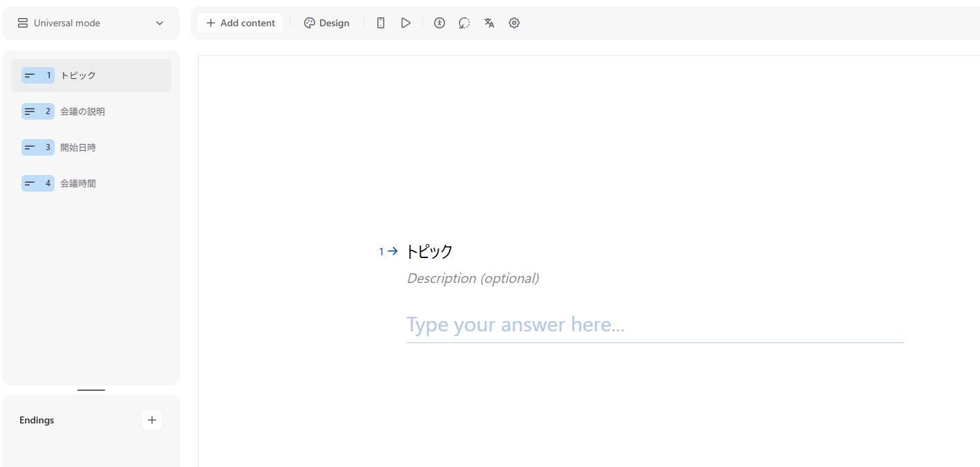Open the translation languages icon
Image resolution: width=980 pixels, height=467 pixels.
coord(489,23)
